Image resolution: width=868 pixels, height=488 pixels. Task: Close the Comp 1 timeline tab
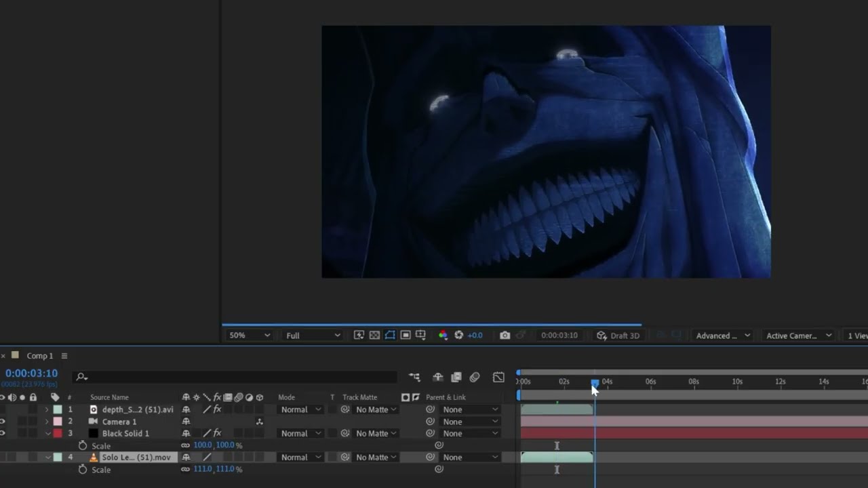click(x=3, y=356)
